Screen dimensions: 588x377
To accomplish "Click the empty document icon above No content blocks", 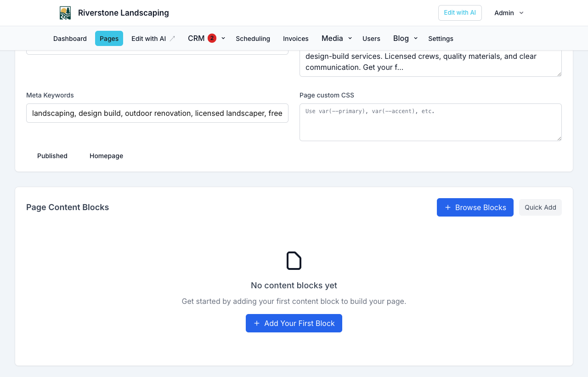I will tap(294, 261).
